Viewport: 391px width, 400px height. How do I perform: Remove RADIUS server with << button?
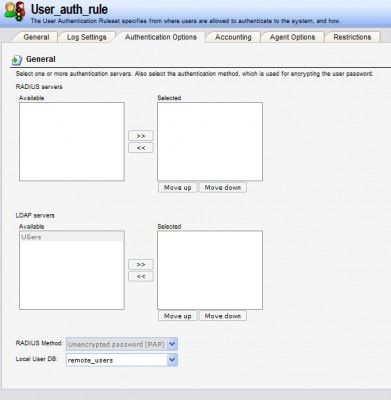141,148
